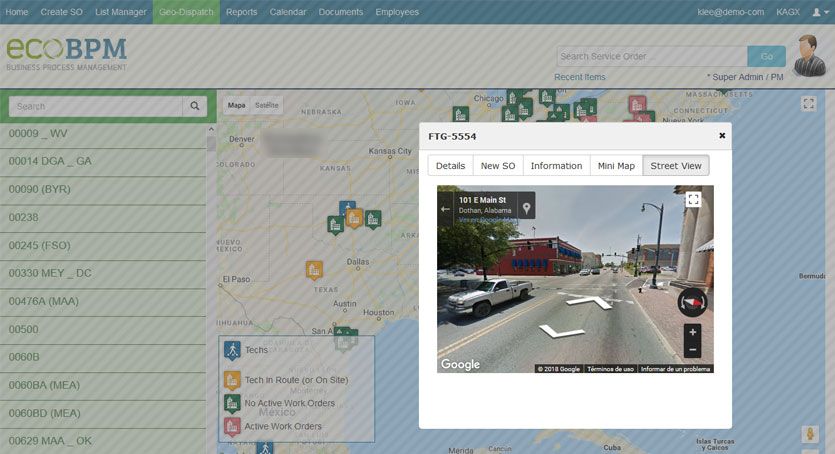835x454 pixels.
Task: Click the Go search button
Action: (x=766, y=56)
